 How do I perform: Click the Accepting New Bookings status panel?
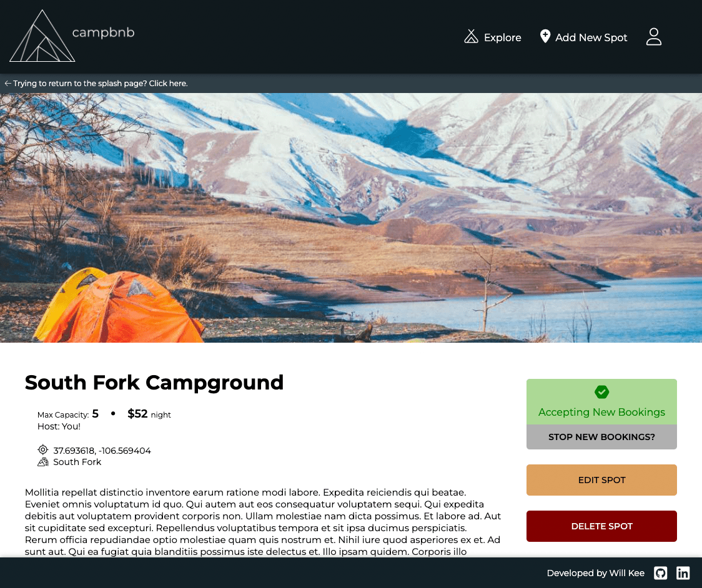point(601,402)
